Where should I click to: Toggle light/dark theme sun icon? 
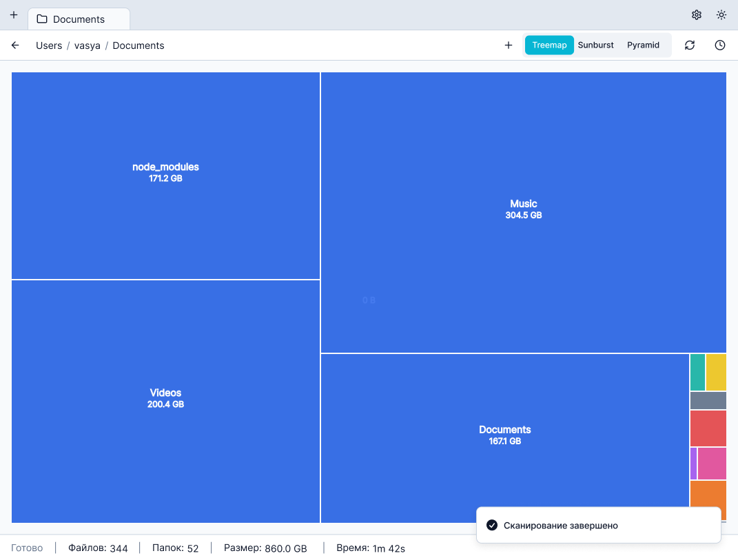click(721, 14)
